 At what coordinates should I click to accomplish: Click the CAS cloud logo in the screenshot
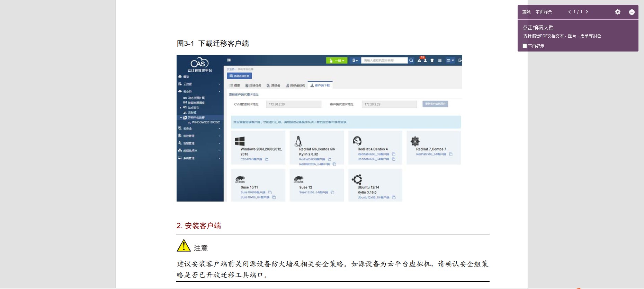click(199, 63)
